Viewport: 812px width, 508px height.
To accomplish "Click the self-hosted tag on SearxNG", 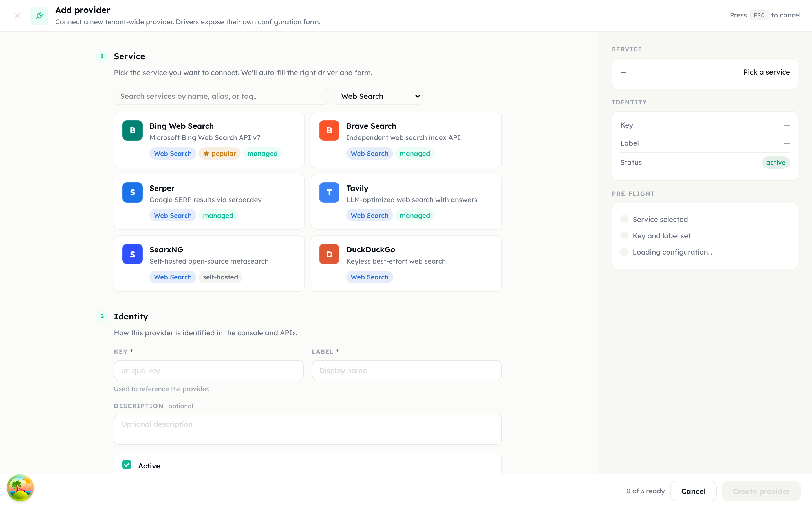I will pyautogui.click(x=220, y=277).
